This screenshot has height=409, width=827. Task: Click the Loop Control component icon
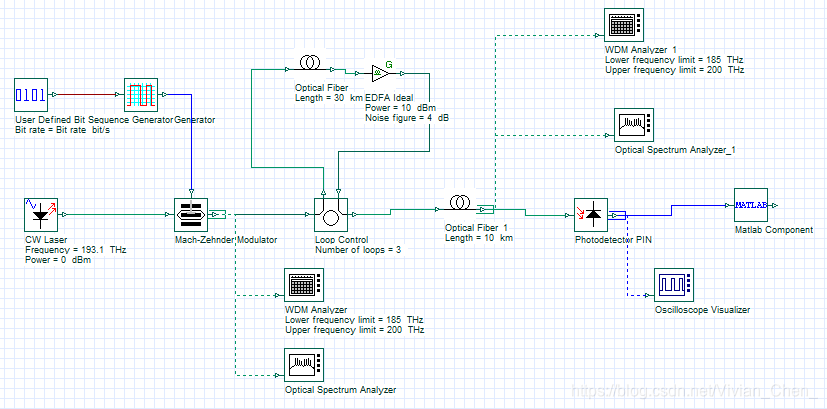(331, 215)
